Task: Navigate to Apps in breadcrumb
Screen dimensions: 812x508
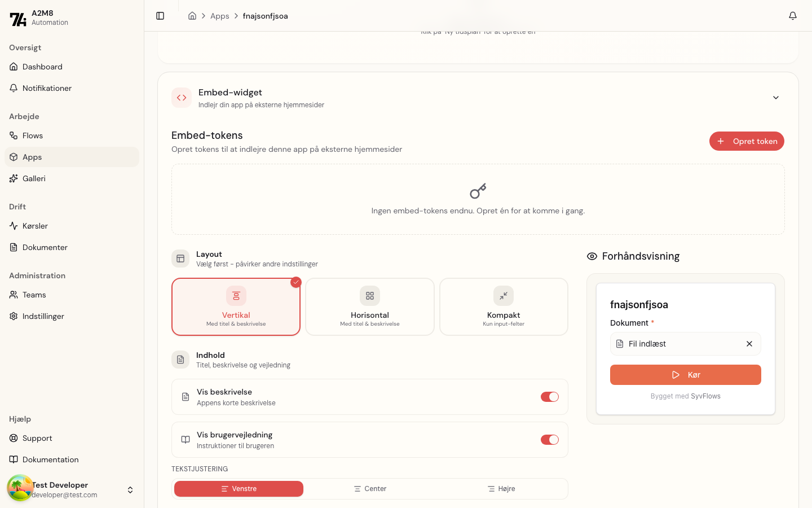Action: pos(219,16)
